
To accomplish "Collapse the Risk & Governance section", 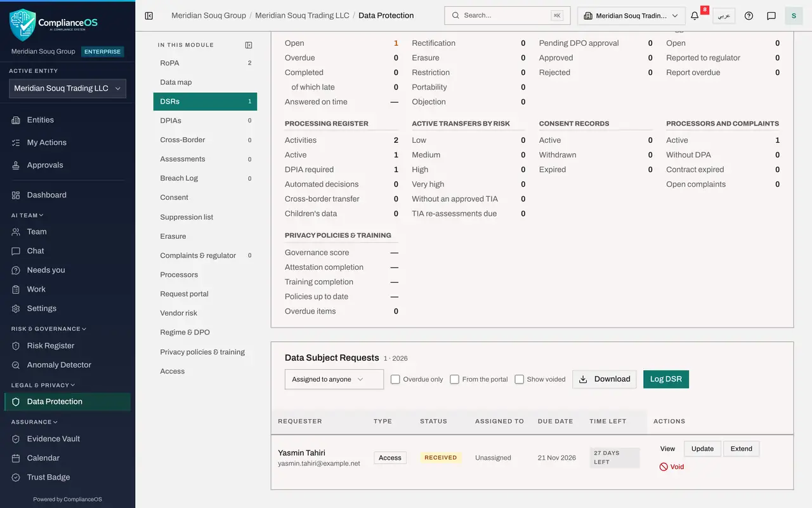I will coord(49,329).
